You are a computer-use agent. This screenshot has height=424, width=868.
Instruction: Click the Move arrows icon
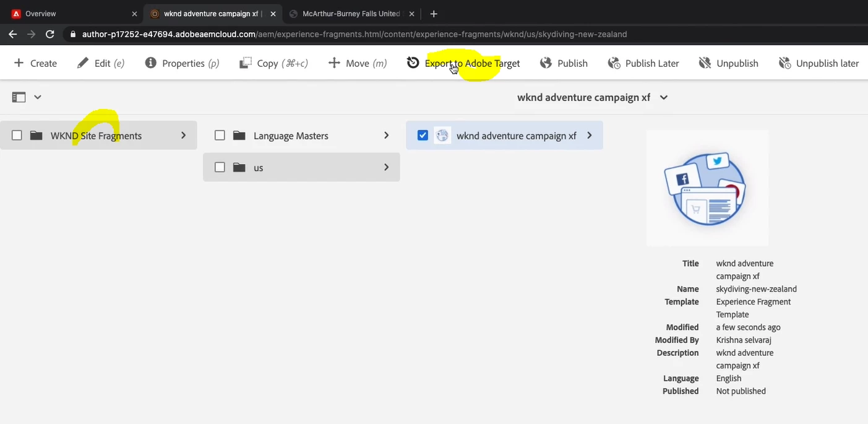pos(334,63)
